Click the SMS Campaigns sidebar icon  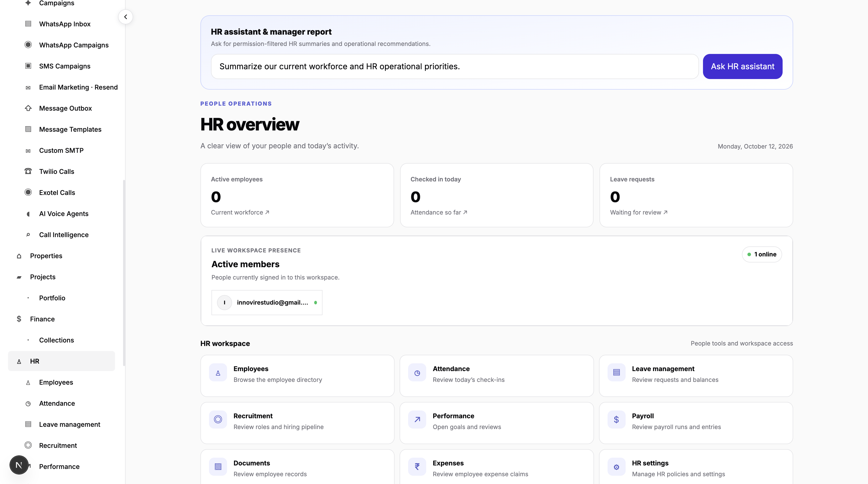(28, 66)
